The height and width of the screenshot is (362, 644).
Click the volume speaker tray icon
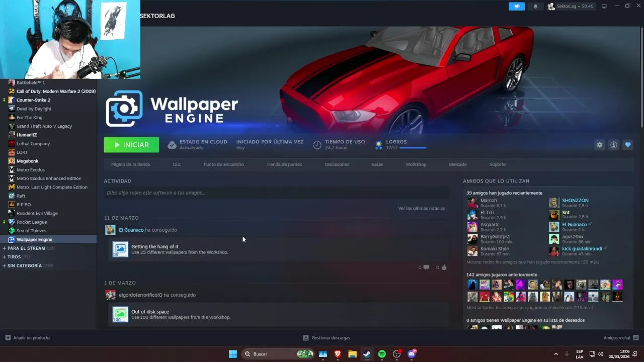point(600,354)
